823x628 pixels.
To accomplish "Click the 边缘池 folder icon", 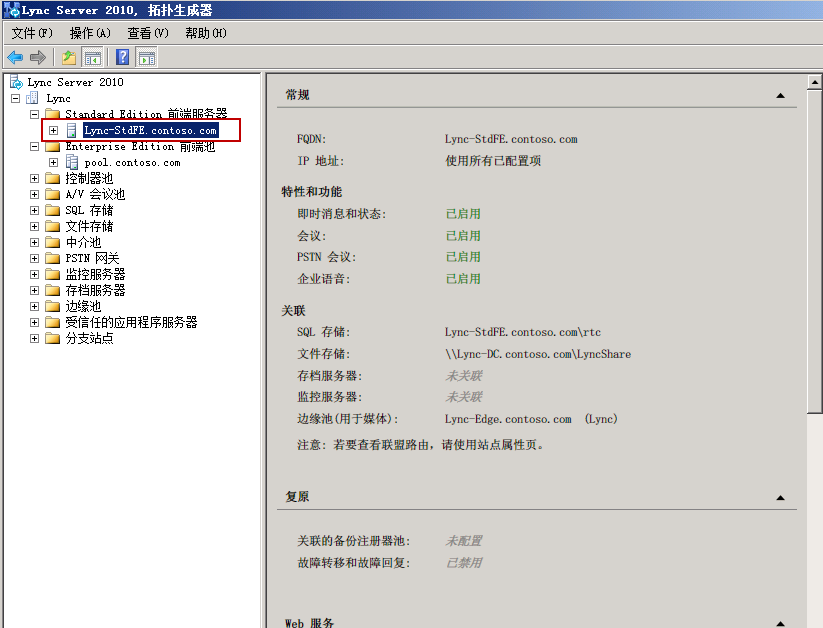I will click(x=52, y=307).
